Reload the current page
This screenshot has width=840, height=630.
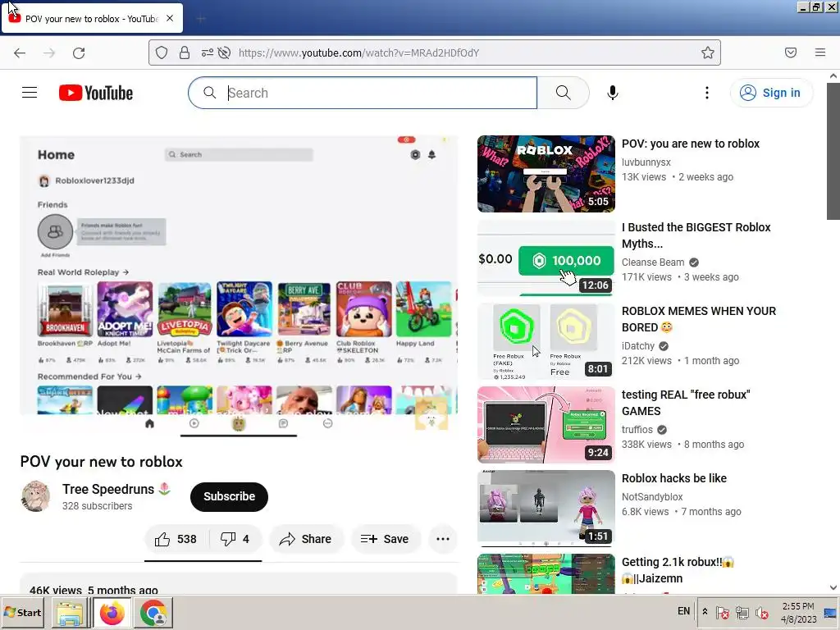pyautogui.click(x=79, y=52)
